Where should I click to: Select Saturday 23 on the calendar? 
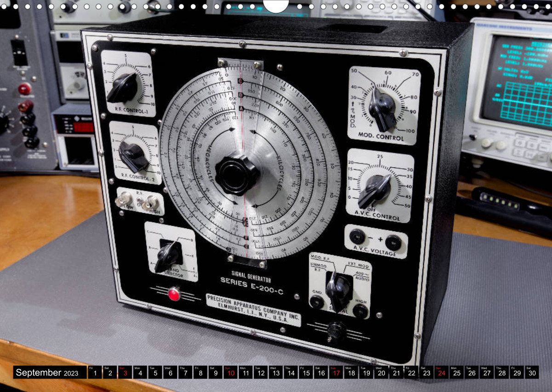(x=426, y=373)
